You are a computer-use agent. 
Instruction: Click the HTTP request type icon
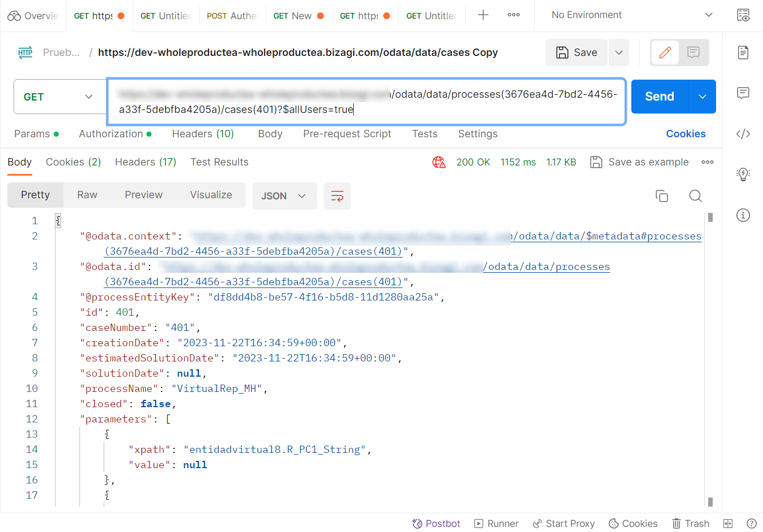click(x=25, y=53)
